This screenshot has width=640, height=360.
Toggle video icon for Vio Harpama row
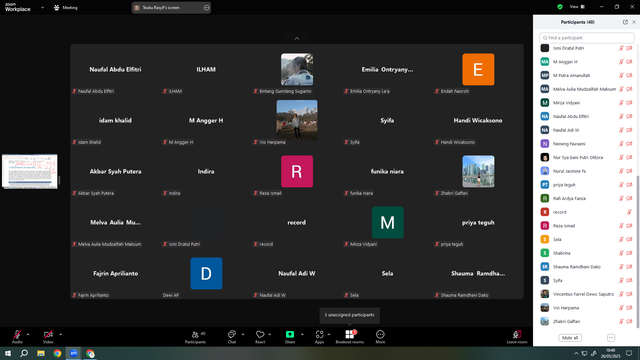(629, 308)
